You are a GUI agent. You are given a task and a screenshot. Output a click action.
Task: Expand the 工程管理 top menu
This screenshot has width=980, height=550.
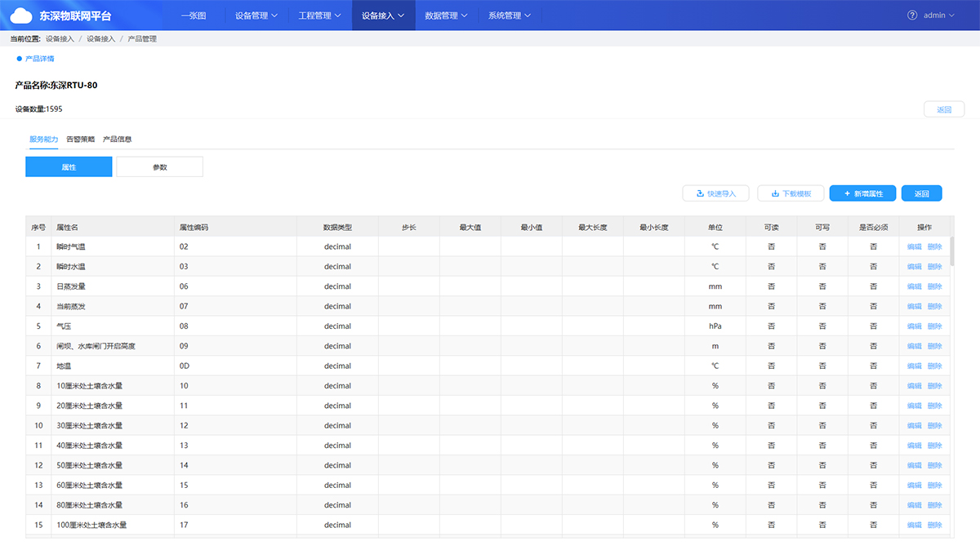320,15
